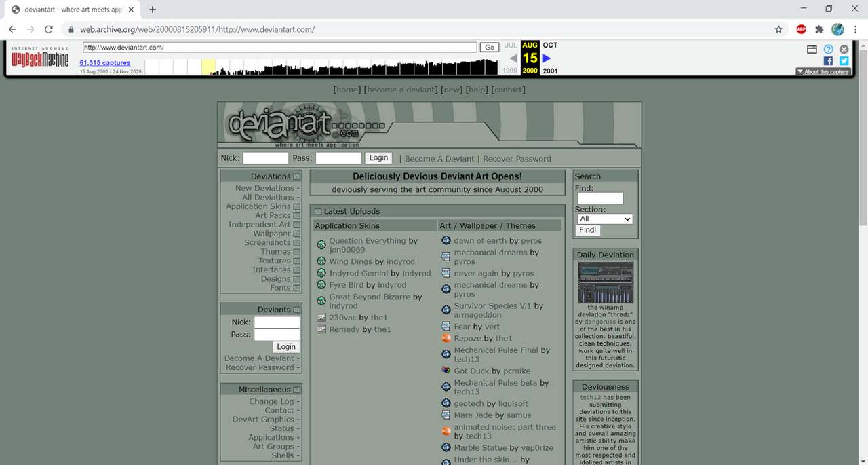The image size is (868, 465).
Task: Collapse the Wayback toolbar with the window icon
Action: 812,50
